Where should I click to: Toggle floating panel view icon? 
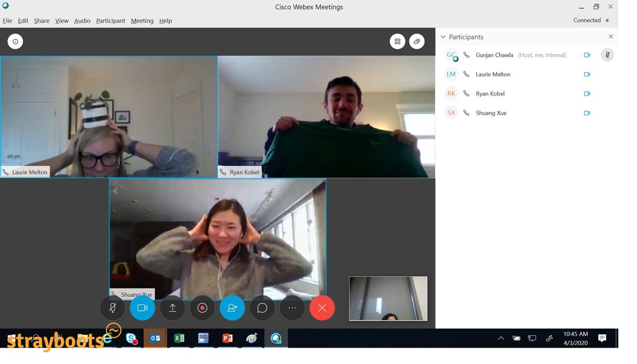click(417, 41)
